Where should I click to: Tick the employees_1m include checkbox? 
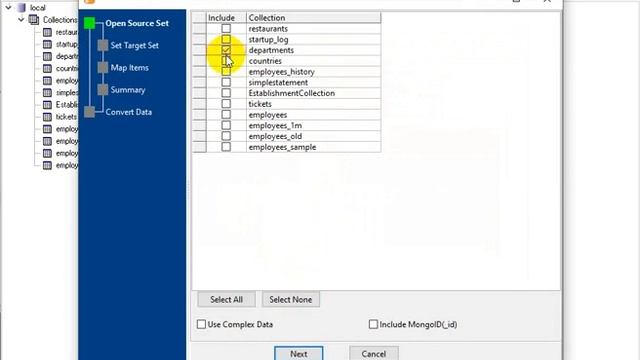pyautogui.click(x=226, y=126)
